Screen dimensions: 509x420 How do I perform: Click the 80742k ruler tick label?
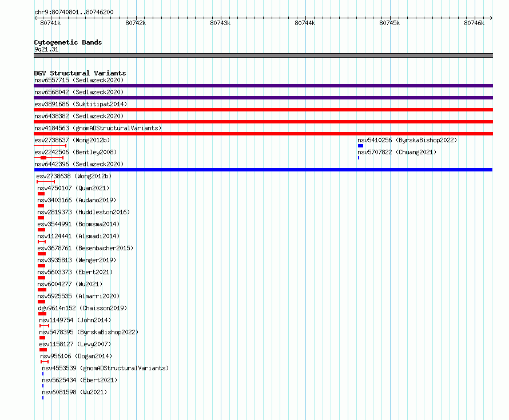[136, 23]
